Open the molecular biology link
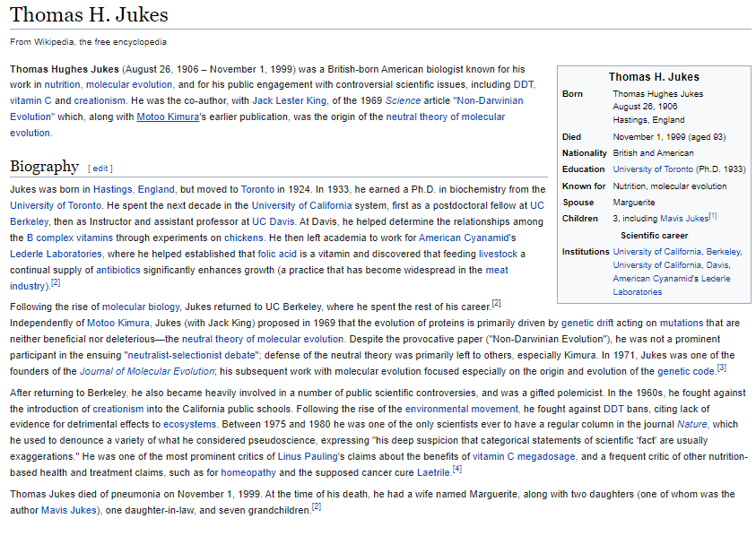The height and width of the screenshot is (536, 756). (x=141, y=307)
